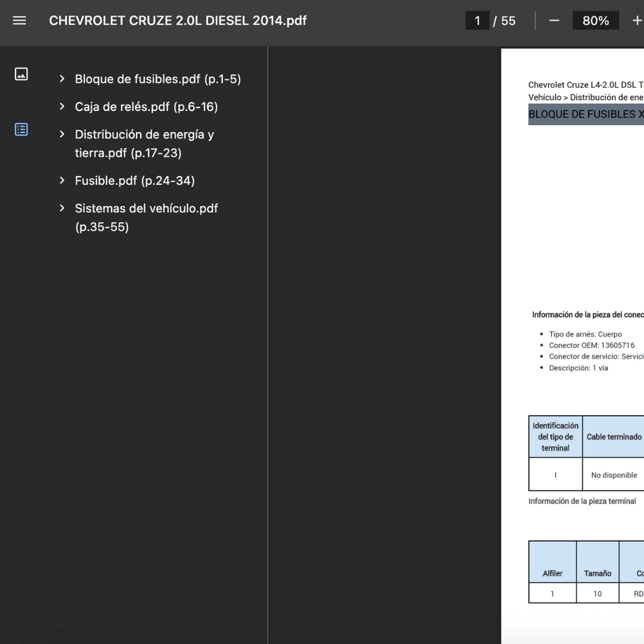
Task: Expand Distribución de energía y tierra chevron
Action: point(62,134)
